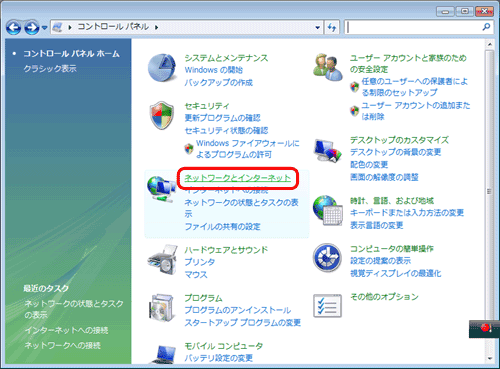This screenshot has height=369, width=500.
Task: Open the セキュリティ shield icon
Action: click(162, 115)
